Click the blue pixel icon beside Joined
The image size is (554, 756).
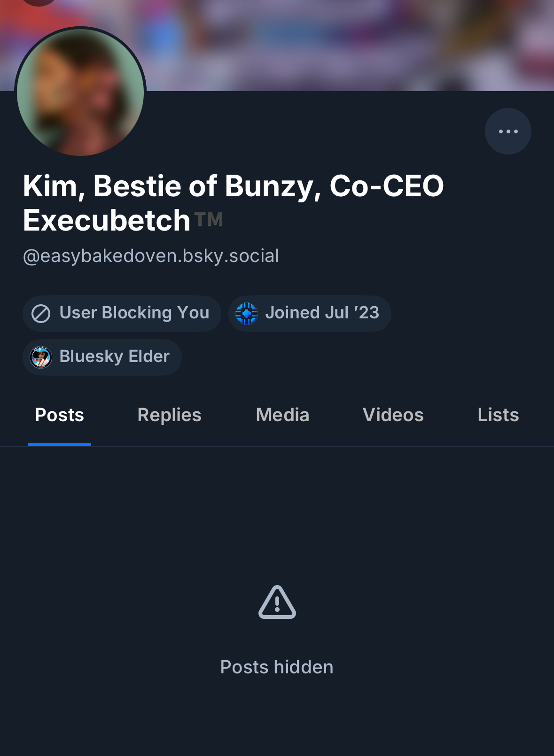click(x=247, y=313)
